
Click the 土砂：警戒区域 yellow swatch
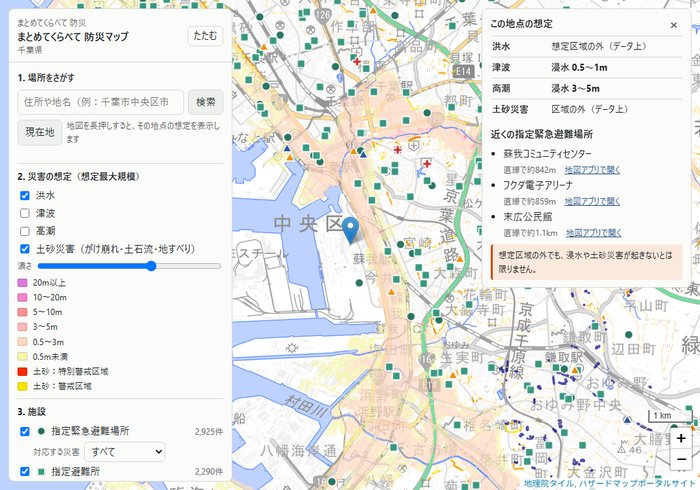[22, 386]
